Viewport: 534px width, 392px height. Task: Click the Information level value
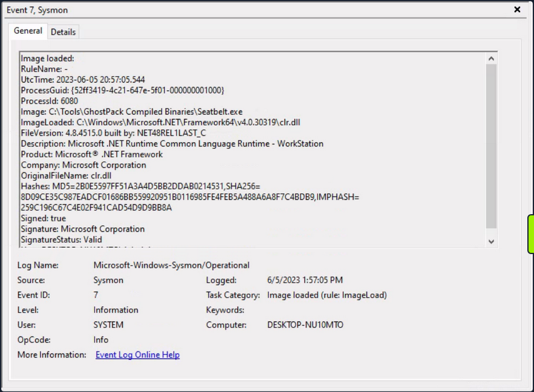click(115, 310)
